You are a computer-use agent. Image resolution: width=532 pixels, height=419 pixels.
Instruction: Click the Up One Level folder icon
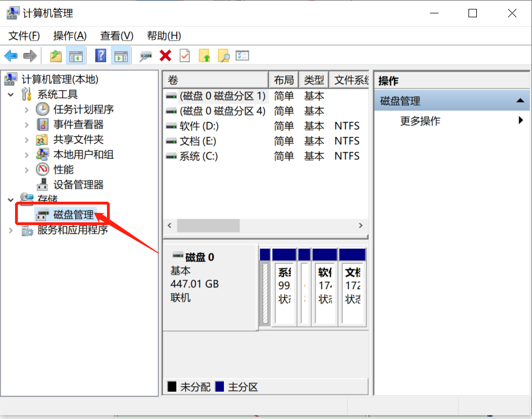(56, 56)
